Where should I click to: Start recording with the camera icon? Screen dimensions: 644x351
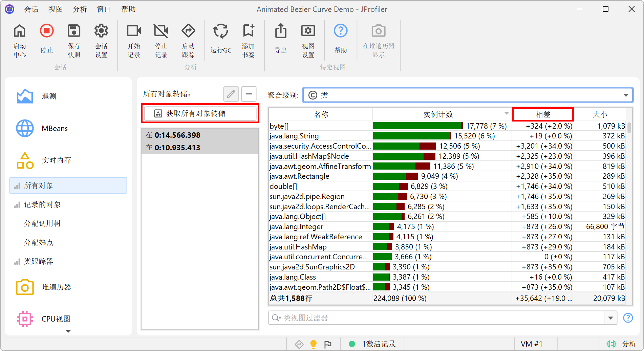click(x=134, y=31)
